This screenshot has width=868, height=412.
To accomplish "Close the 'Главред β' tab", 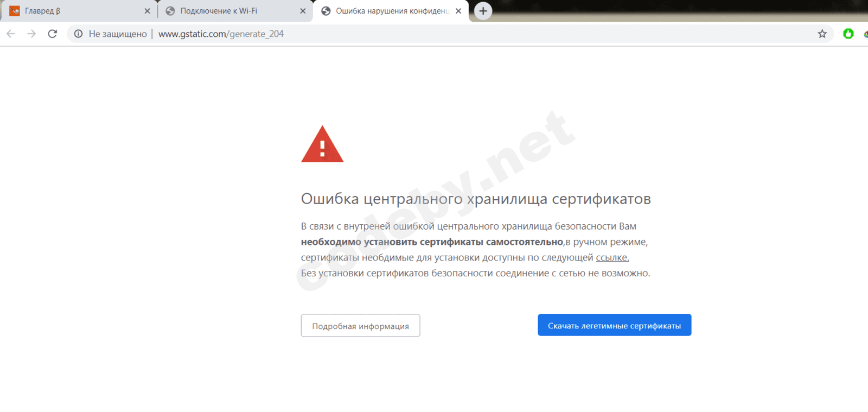I will point(147,11).
